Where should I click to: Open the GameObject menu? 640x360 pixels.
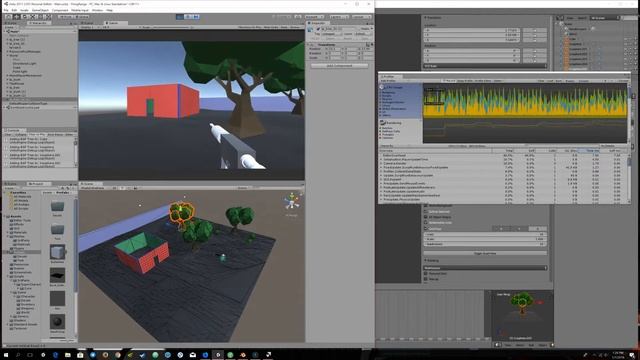click(x=40, y=10)
